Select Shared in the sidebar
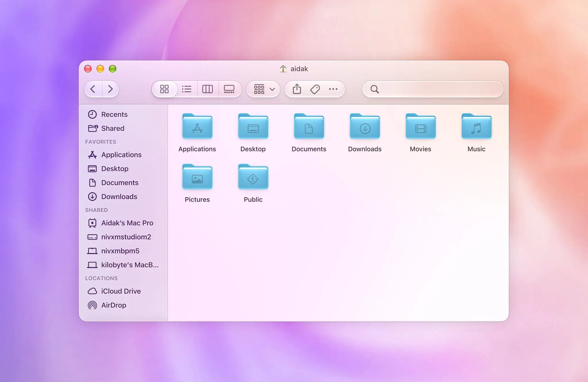Viewport: 588px width, 382px height. [113, 128]
